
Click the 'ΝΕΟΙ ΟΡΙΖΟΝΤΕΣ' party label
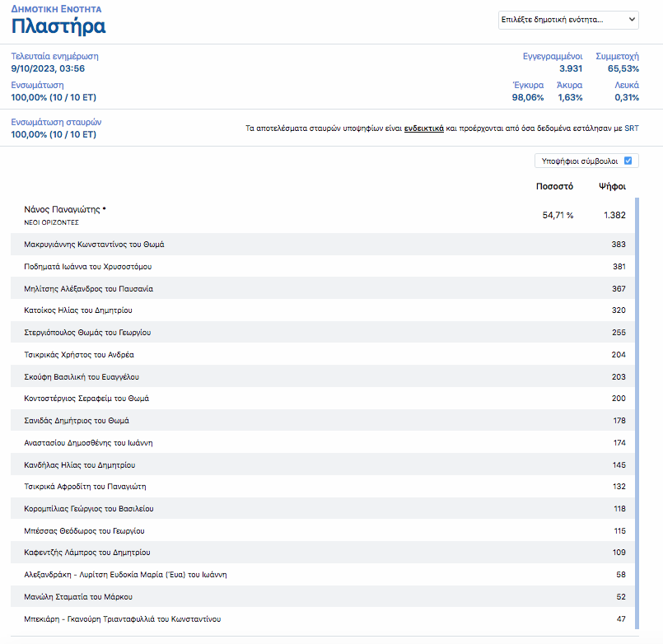point(51,223)
